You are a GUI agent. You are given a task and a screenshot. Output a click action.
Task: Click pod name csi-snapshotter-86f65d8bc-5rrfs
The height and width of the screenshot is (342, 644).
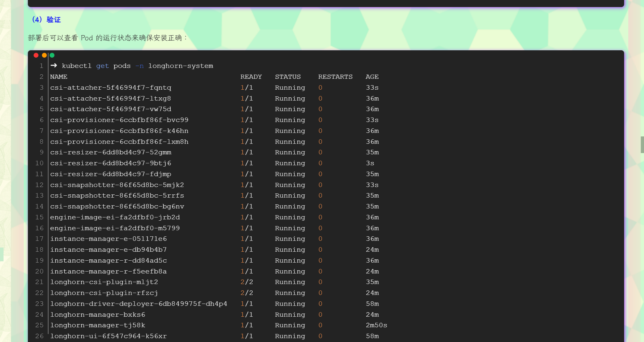point(117,196)
